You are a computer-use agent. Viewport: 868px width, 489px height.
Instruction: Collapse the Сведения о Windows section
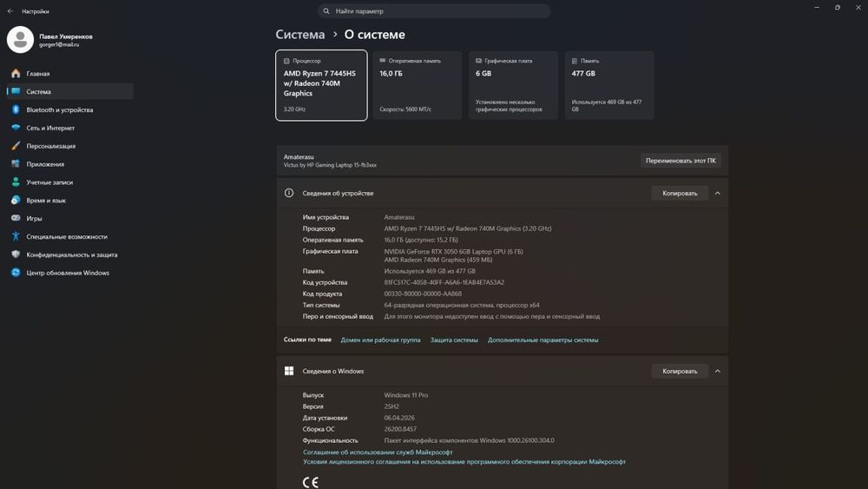[718, 371]
